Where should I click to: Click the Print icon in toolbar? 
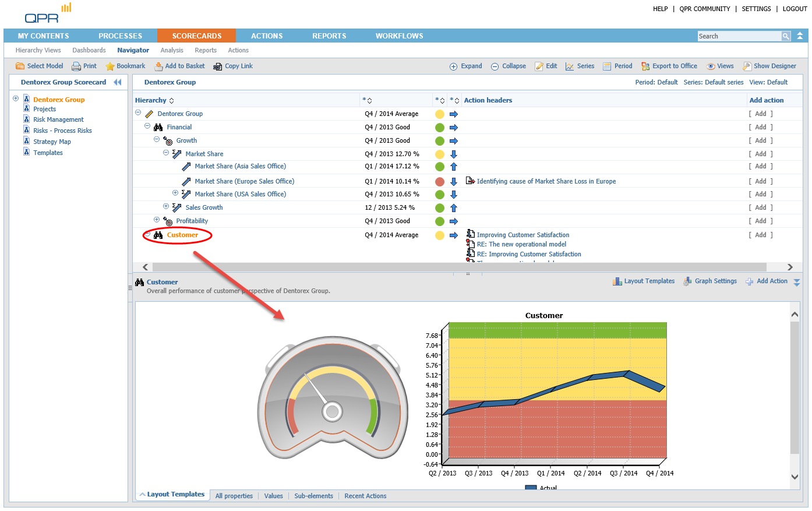click(76, 66)
